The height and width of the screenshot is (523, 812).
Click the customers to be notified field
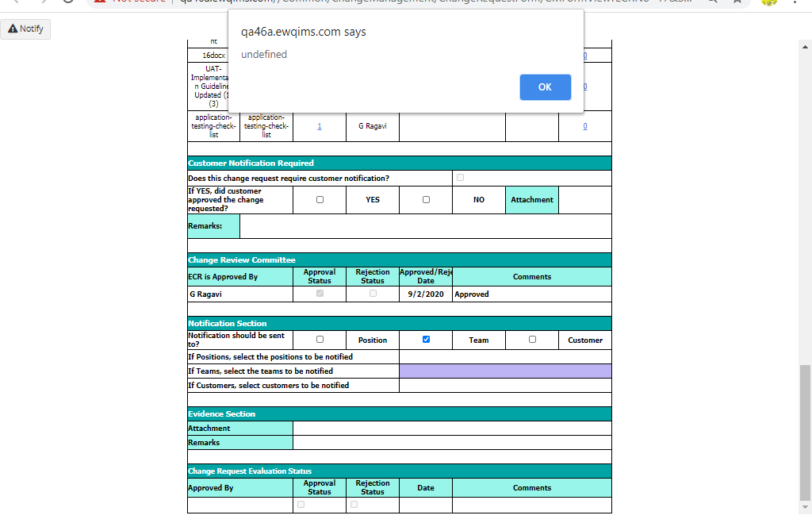coord(505,385)
